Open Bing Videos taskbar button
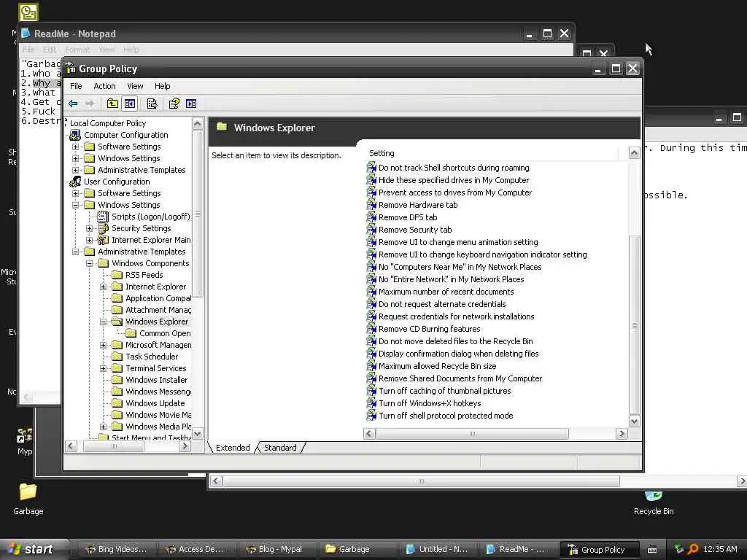The image size is (747, 560). point(117,549)
